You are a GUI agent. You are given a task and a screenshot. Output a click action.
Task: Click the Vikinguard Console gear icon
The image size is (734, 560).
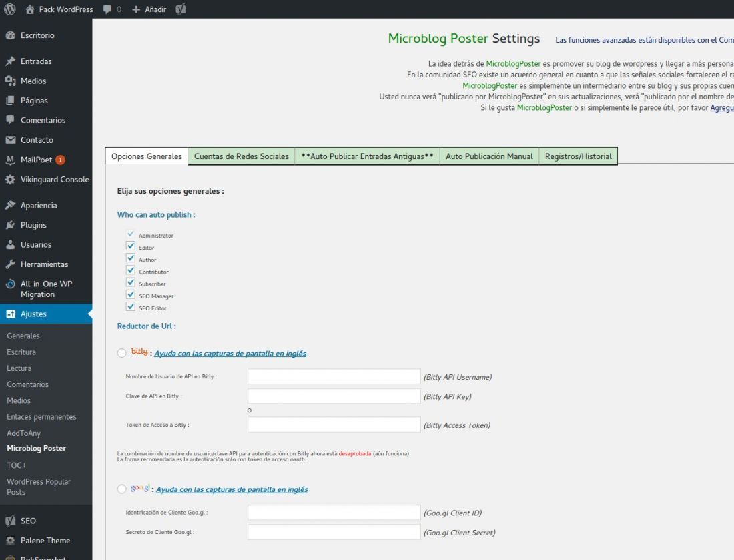click(x=10, y=180)
